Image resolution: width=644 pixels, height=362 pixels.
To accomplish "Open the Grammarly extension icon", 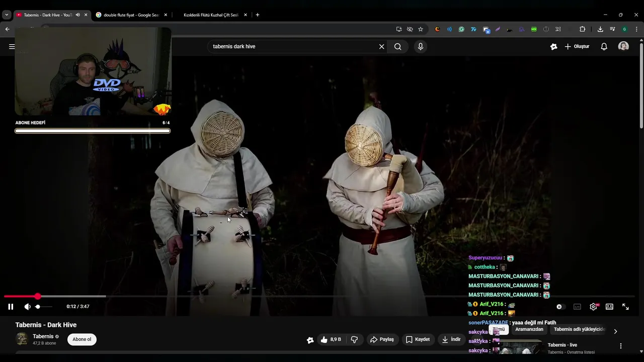I will pyautogui.click(x=461, y=29).
